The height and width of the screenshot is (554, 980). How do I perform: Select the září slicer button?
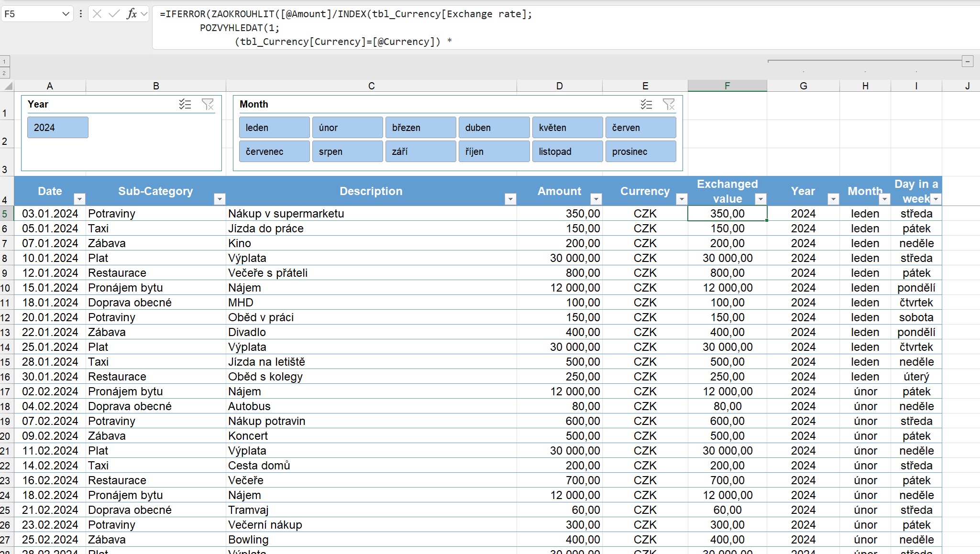click(x=421, y=152)
